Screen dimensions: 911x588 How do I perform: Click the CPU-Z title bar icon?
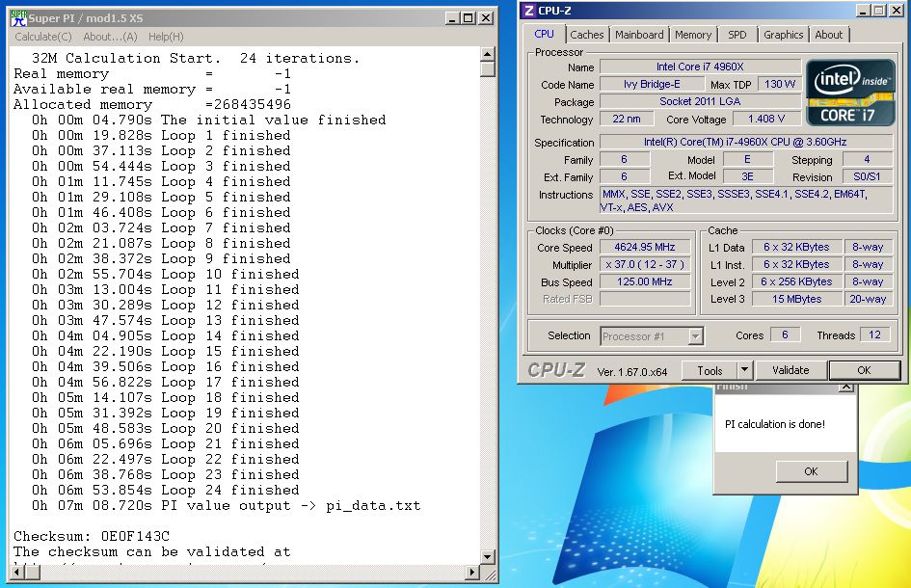tap(529, 11)
